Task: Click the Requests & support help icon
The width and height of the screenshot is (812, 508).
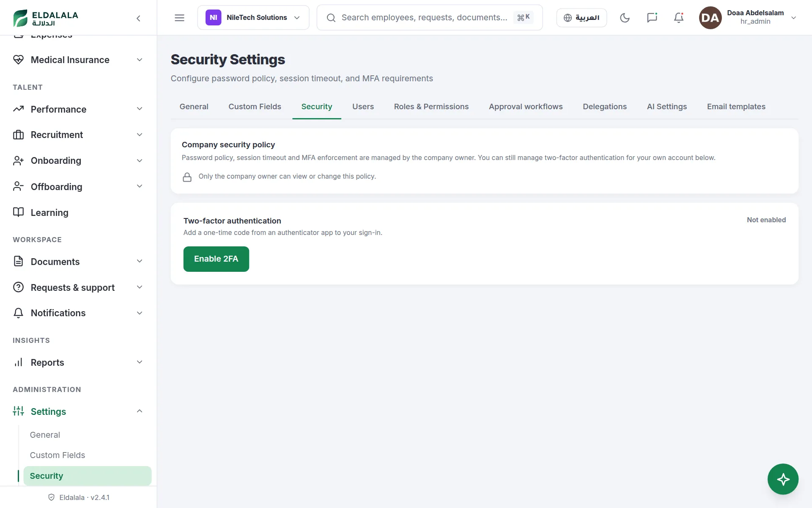Action: coord(18,287)
